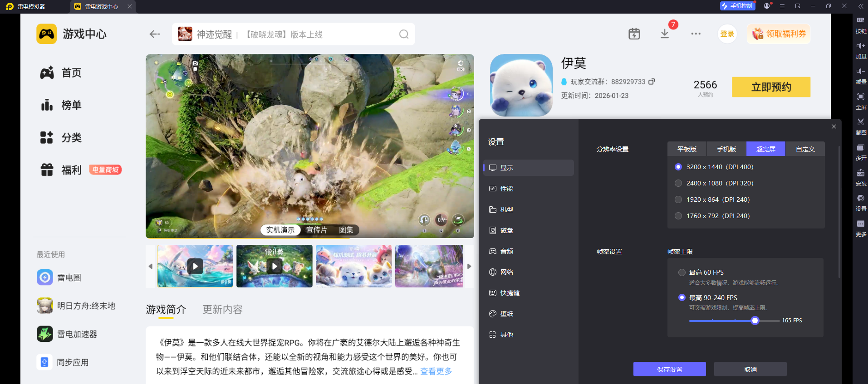Click the search magnifier icon
This screenshot has height=384, width=868.
point(403,34)
